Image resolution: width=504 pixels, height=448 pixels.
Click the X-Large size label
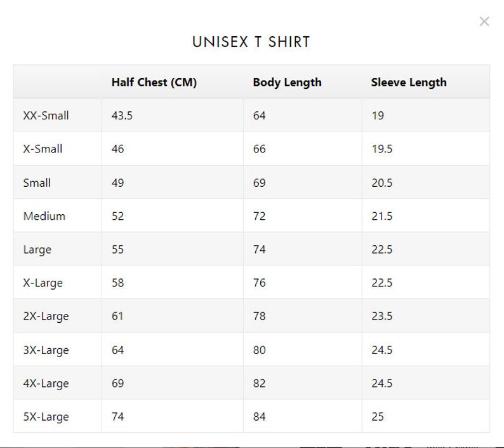(43, 283)
